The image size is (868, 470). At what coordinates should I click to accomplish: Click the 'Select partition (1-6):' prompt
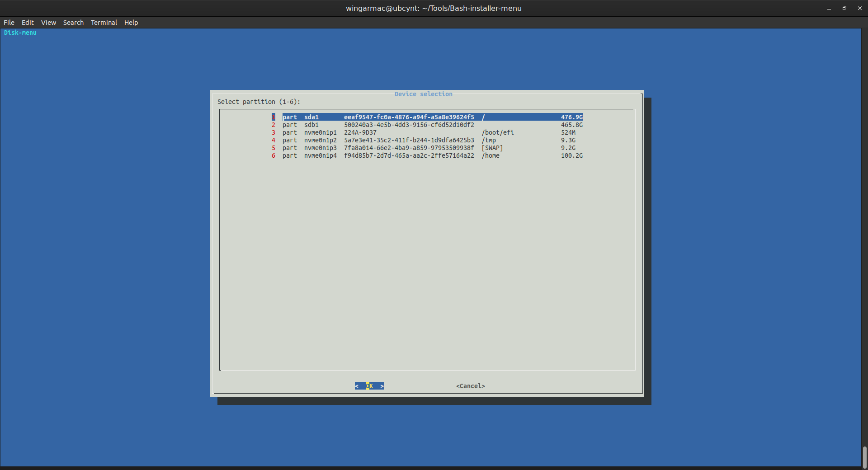click(x=259, y=102)
